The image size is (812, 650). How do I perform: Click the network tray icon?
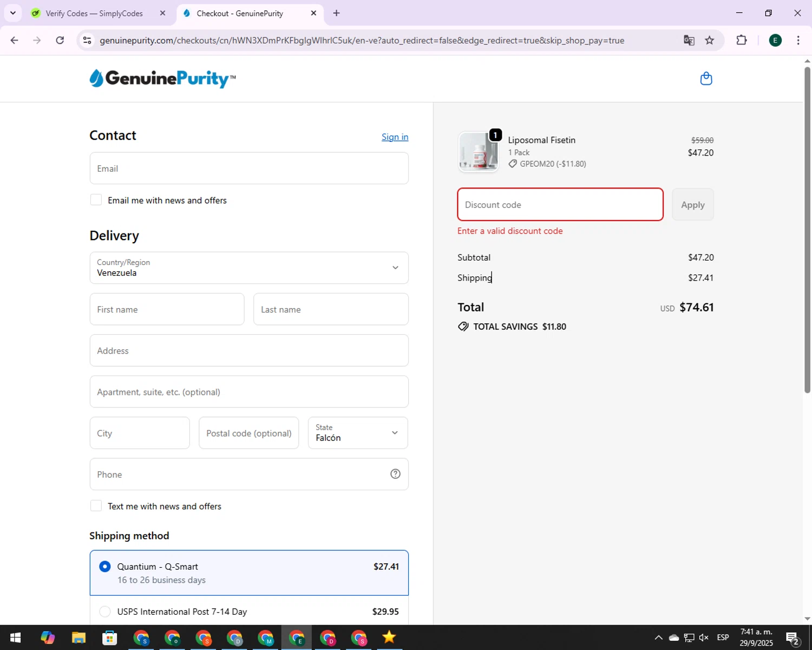pos(689,638)
